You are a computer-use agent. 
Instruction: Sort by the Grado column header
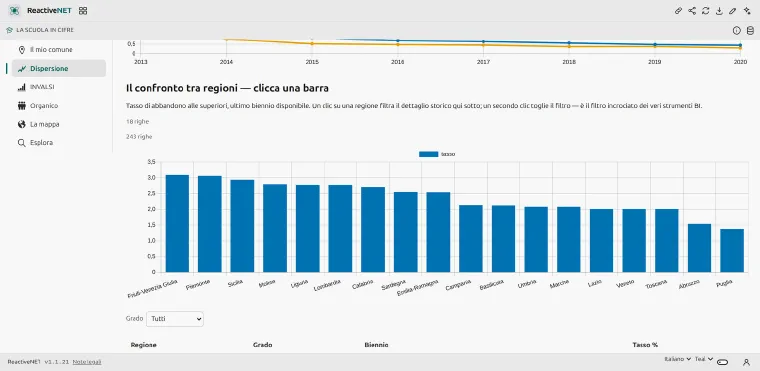tap(262, 345)
